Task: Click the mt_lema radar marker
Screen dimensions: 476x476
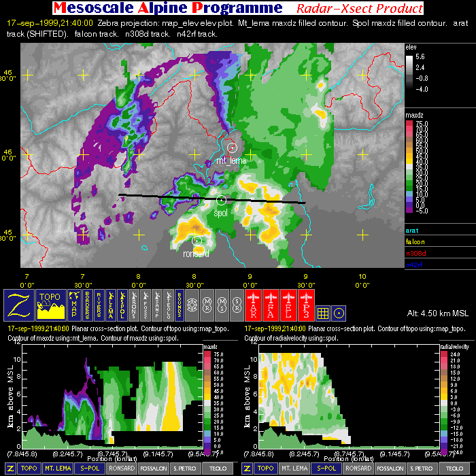Action: (232, 148)
